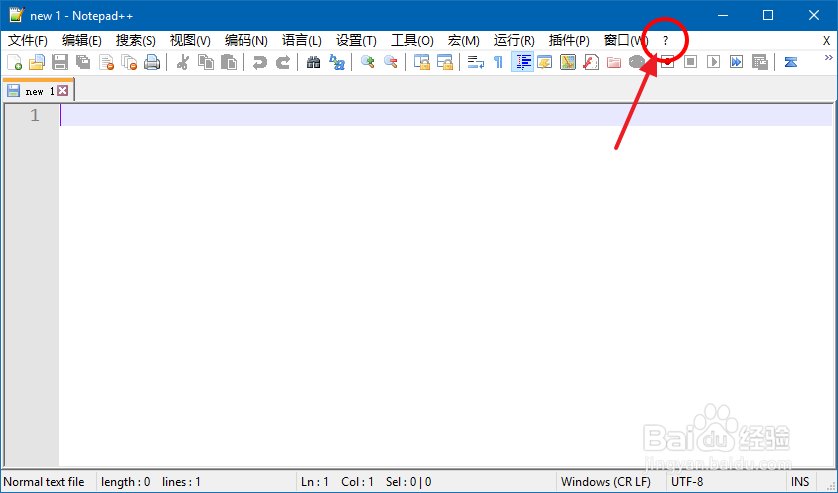Screen dimensions: 838x493
Task: Click the blue icon after the macro buttons
Action: (x=790, y=63)
